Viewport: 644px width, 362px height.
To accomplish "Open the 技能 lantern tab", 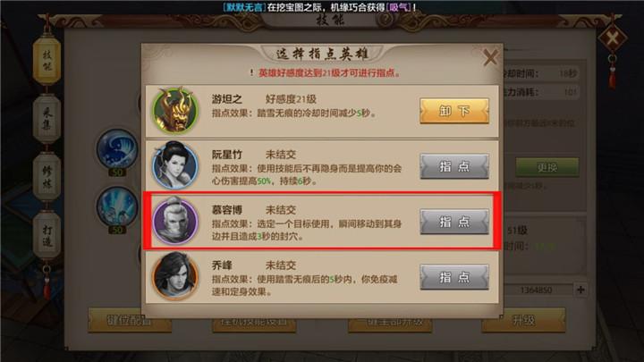I will pyautogui.click(x=47, y=61).
